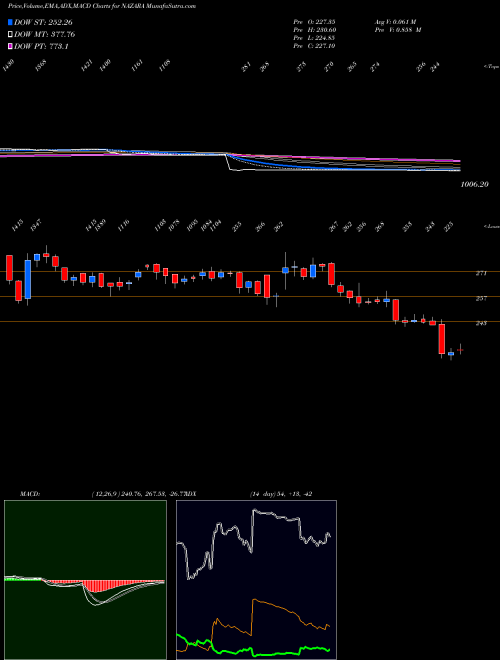500x660 pixels.
Task: Select the 'DOW ST: 252.26' legend text
Action: pos(43,23)
